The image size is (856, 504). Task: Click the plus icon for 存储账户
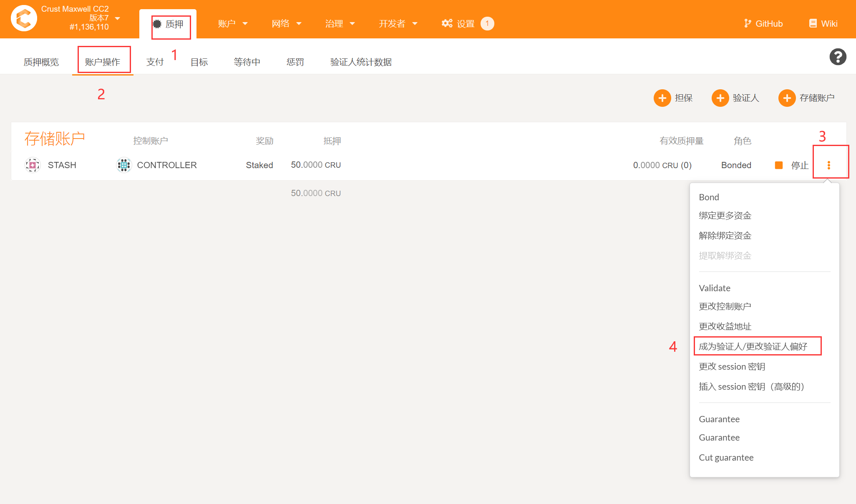pos(787,98)
